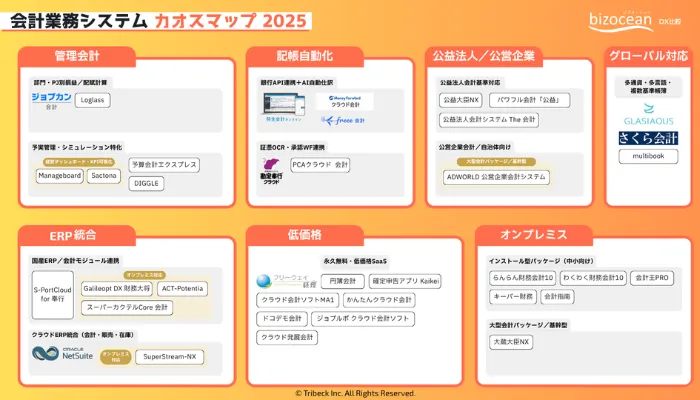The width and height of the screenshot is (700, 400).
Task: Click the 公営企業会計／自治体向け subheading
Action: [x=475, y=147]
